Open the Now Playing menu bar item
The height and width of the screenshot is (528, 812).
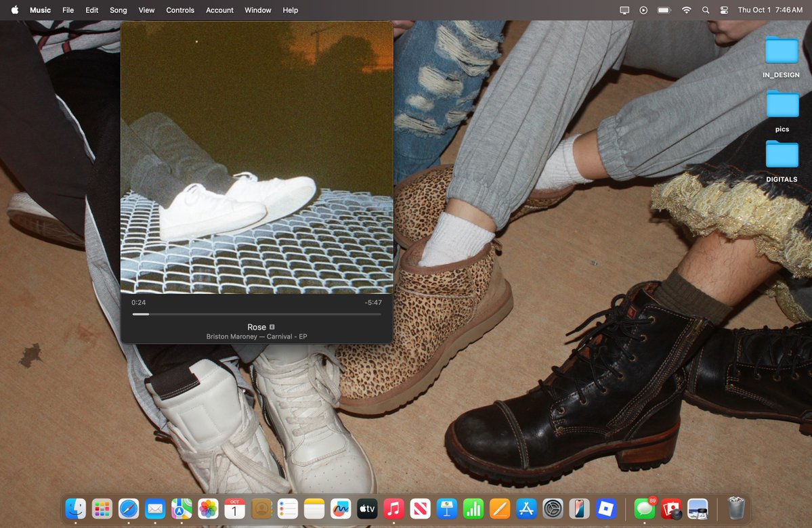coord(643,10)
